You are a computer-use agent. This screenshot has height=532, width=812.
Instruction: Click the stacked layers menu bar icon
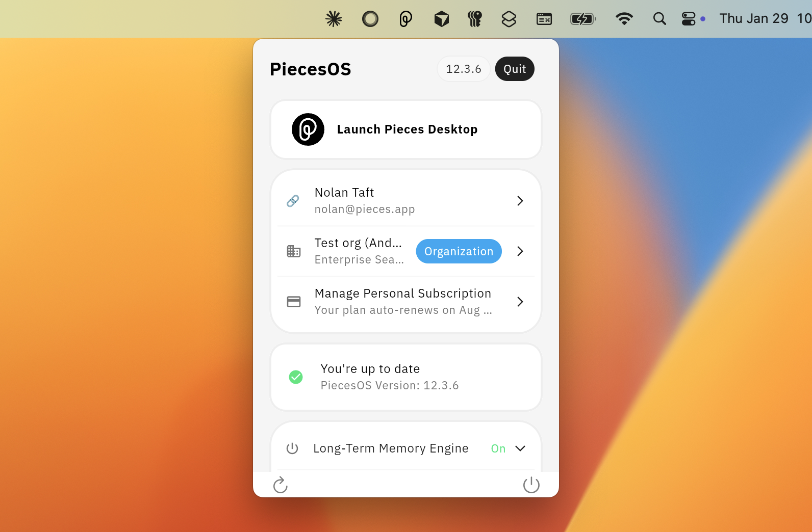point(509,19)
